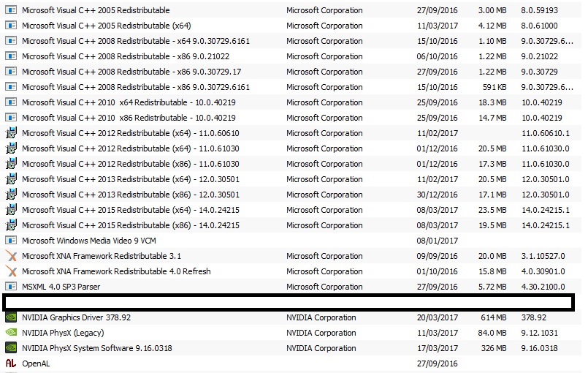
Task: Select the Visual C++ 2015 Redistributable (x64) name
Action: point(130,210)
